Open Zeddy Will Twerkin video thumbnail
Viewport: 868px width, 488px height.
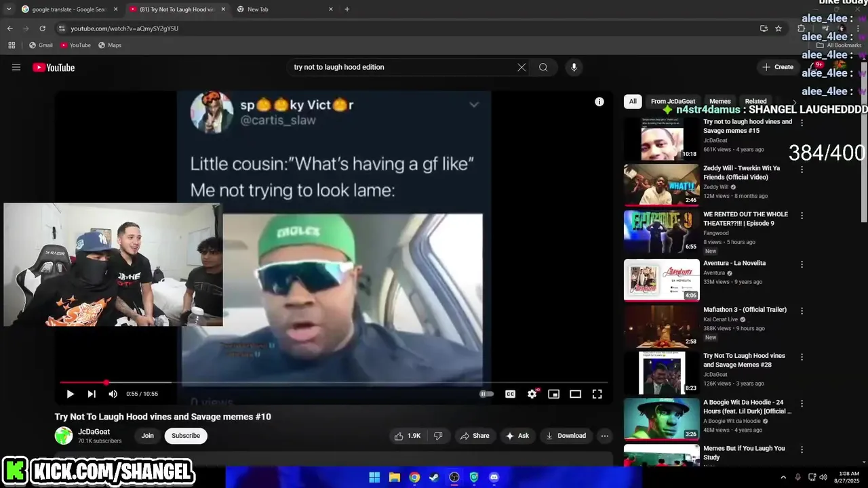coord(661,185)
